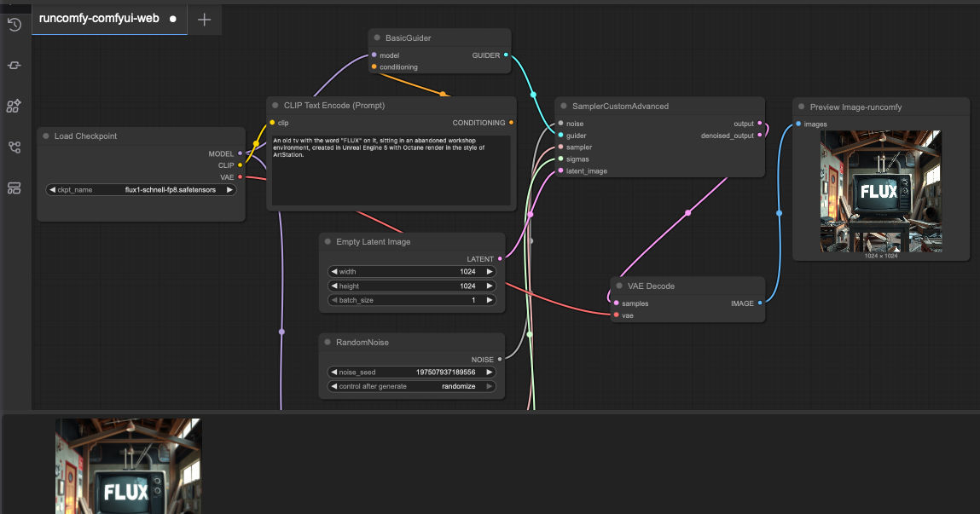Screen dimensions: 980x514
Task: Click the noise input port on SamplerCustomAdvanced
Action: (560, 124)
